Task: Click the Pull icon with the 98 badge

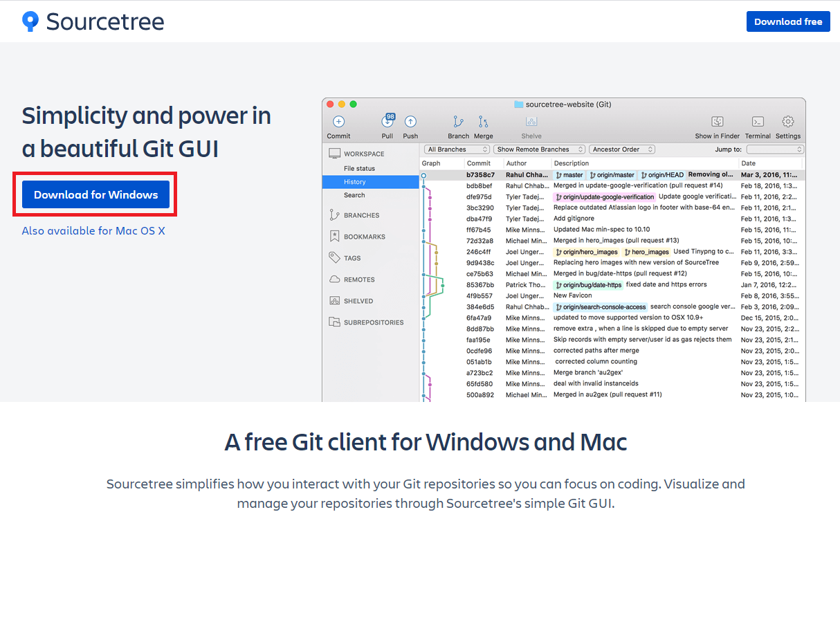Action: coord(387,121)
